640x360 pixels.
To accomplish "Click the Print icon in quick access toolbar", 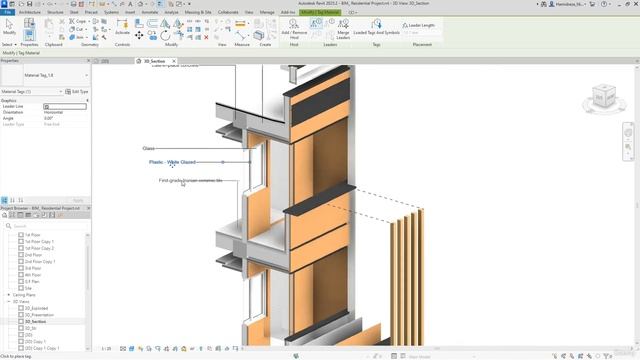I will click(x=73, y=4).
